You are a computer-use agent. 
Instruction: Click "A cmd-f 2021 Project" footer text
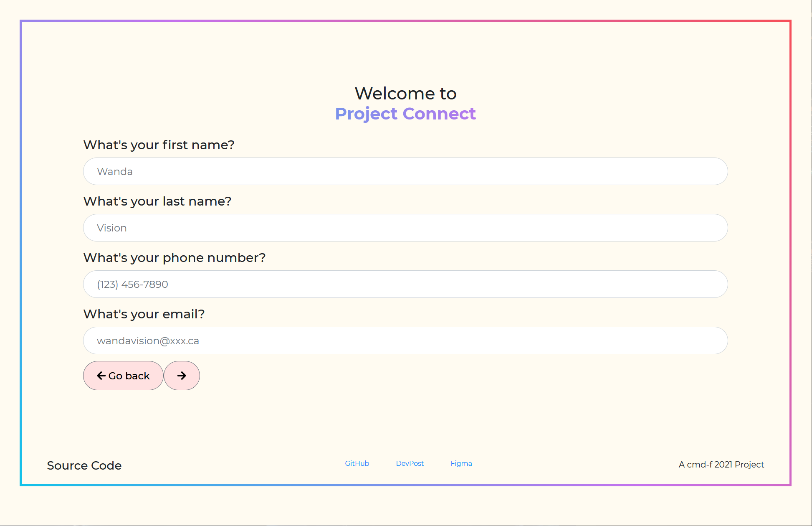721,465
